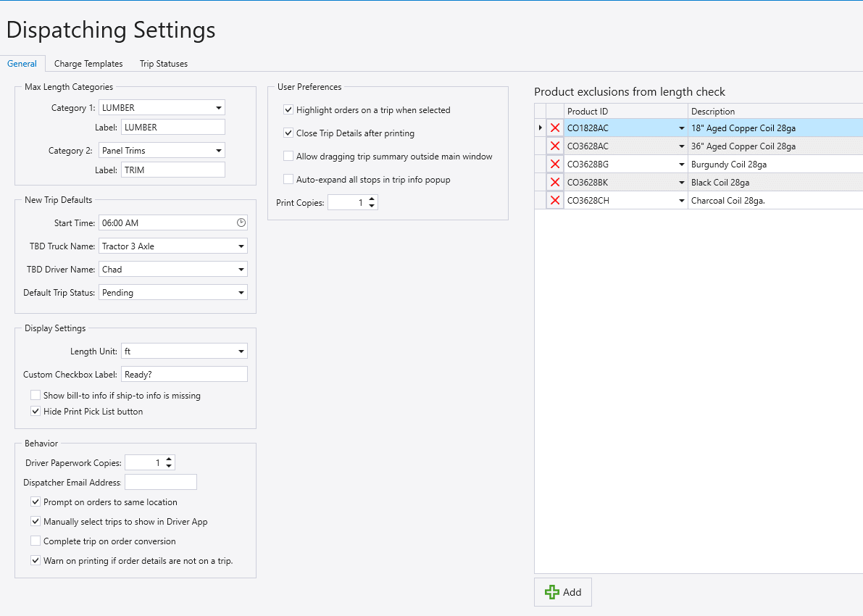Viewport: 863px width, 616px height.
Task: Disable Highlight orders on a trip
Action: [288, 110]
